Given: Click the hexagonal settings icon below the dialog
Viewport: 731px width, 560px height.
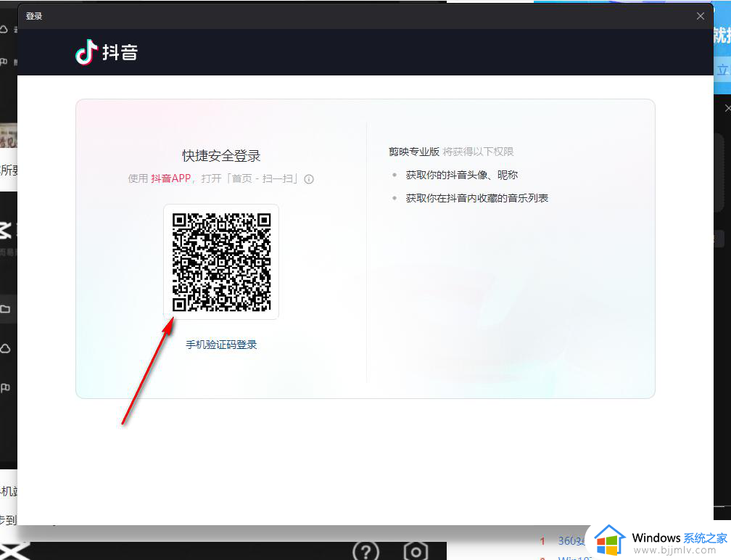Looking at the screenshot, I should coord(416,551).
